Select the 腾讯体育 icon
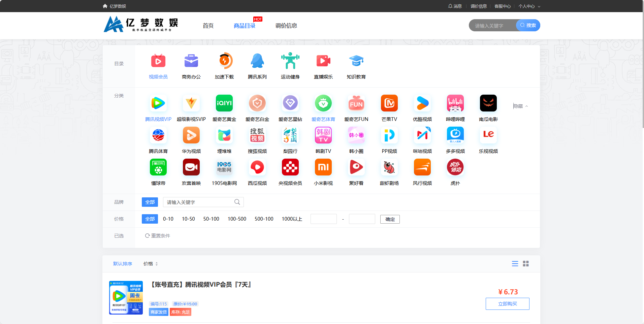 pos(158,135)
